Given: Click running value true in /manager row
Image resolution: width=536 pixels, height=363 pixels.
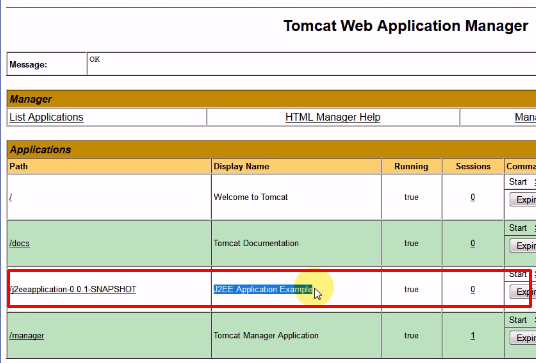Looking at the screenshot, I should [411, 336].
